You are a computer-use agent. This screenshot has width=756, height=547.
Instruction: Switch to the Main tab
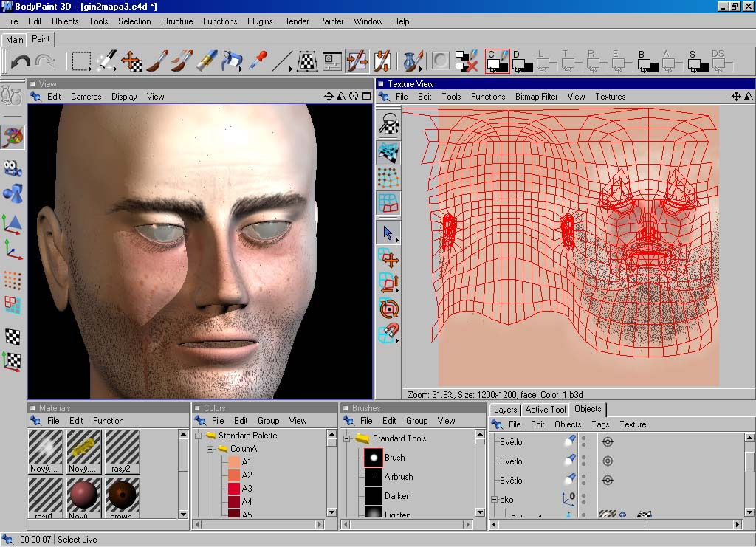(x=15, y=40)
